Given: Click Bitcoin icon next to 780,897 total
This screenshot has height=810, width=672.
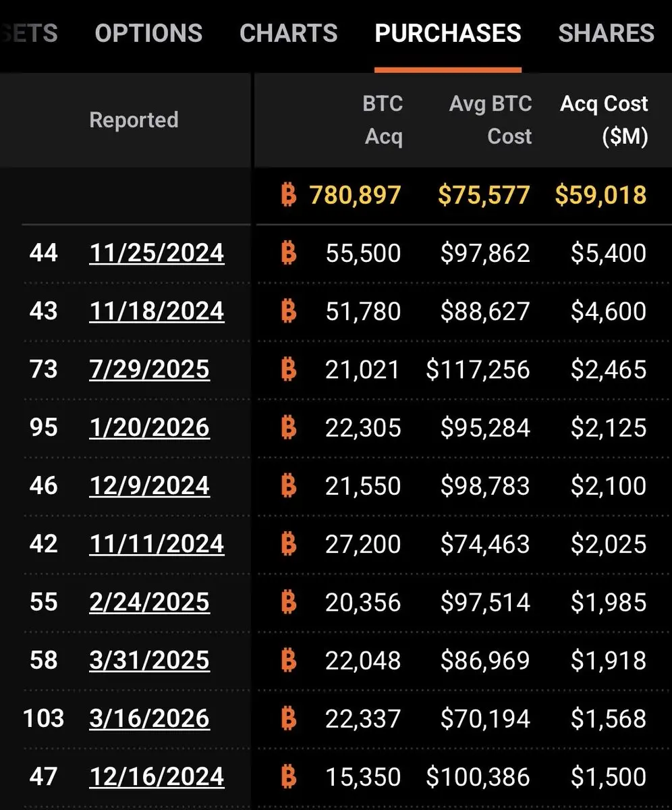Looking at the screenshot, I should pos(288,195).
